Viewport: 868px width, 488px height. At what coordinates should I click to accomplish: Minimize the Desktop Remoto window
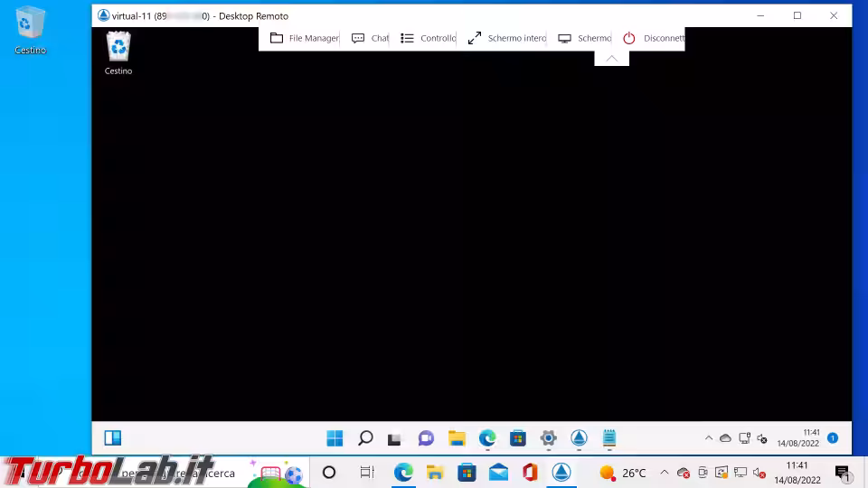tap(760, 15)
